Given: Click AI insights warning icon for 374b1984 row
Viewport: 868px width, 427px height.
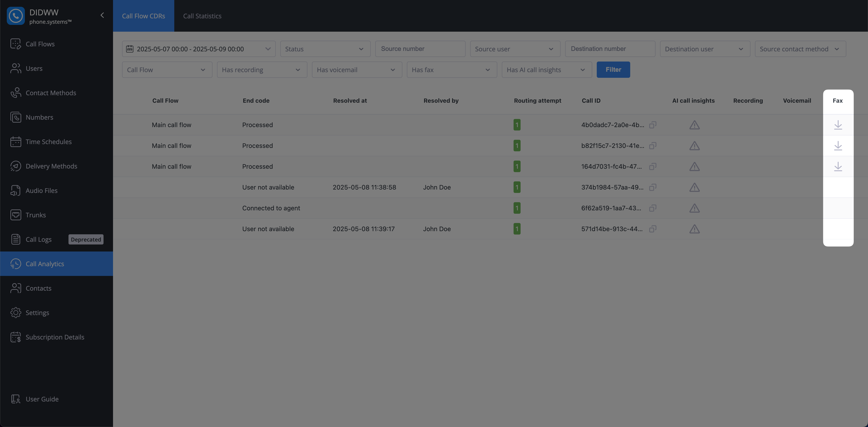Looking at the screenshot, I should (x=694, y=187).
